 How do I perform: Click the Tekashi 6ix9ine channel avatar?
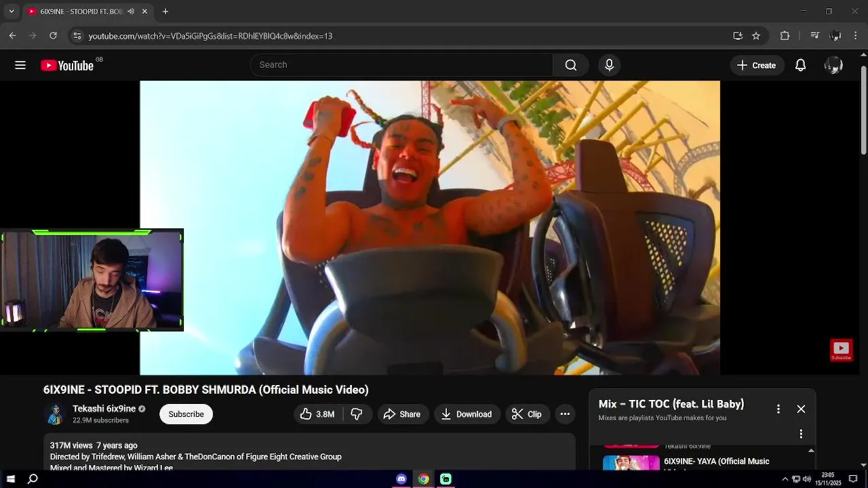coord(54,414)
